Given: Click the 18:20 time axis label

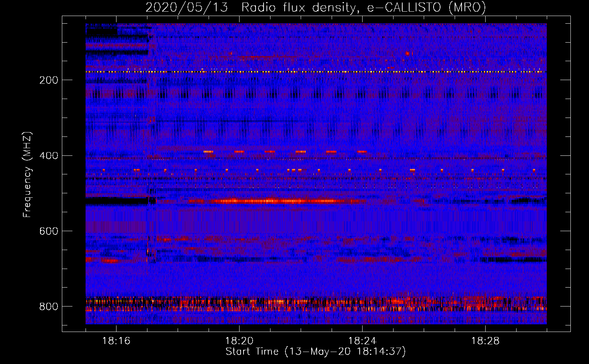Looking at the screenshot, I should coord(239,341).
